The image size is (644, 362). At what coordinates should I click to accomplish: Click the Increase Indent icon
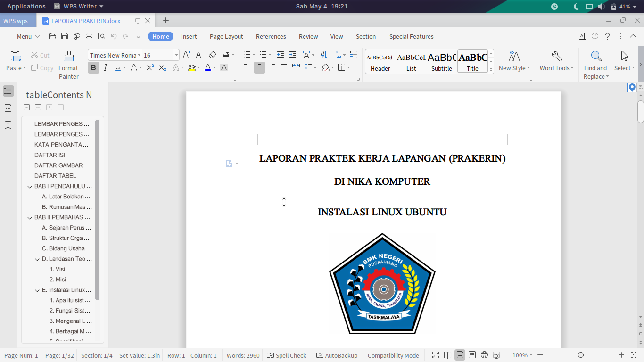[x=293, y=55]
